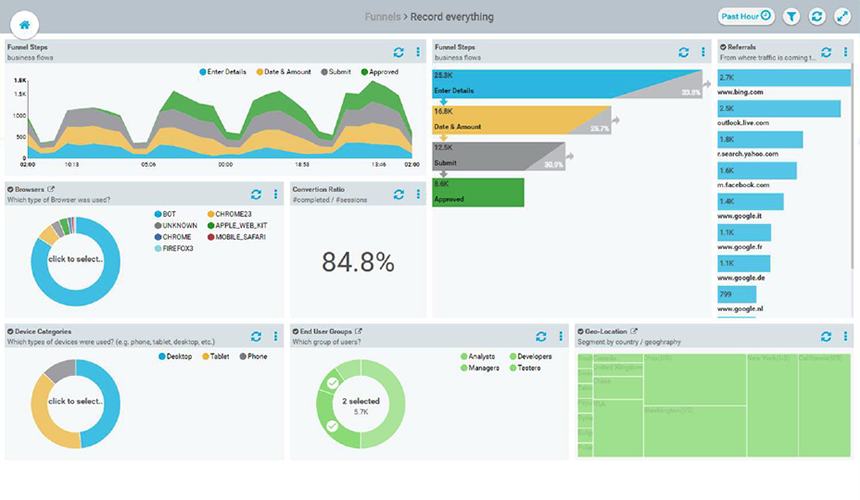Refresh the Browsers widget
Viewport: 860px width, 500px height.
256,194
